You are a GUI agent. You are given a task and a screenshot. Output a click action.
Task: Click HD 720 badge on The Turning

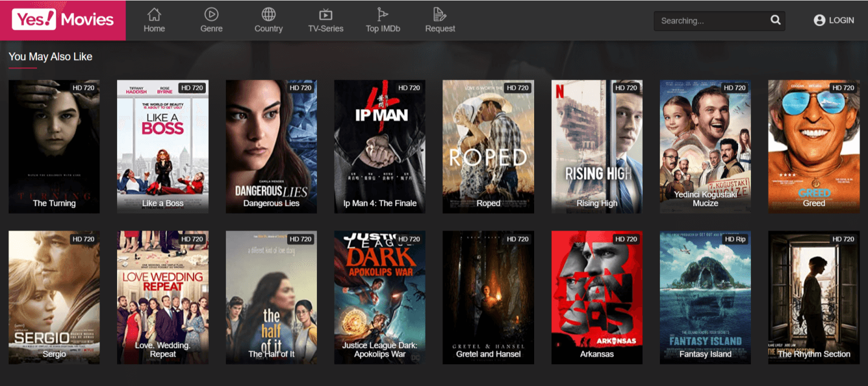click(83, 88)
